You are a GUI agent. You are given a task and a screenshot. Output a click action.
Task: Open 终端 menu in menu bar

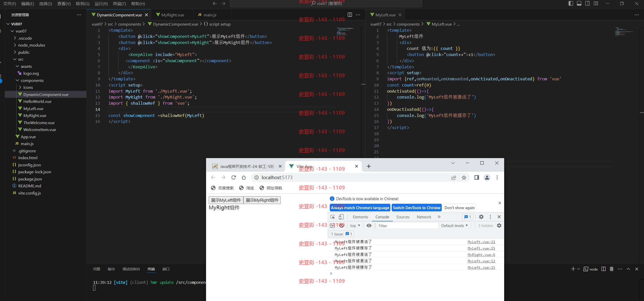[x=119, y=4]
